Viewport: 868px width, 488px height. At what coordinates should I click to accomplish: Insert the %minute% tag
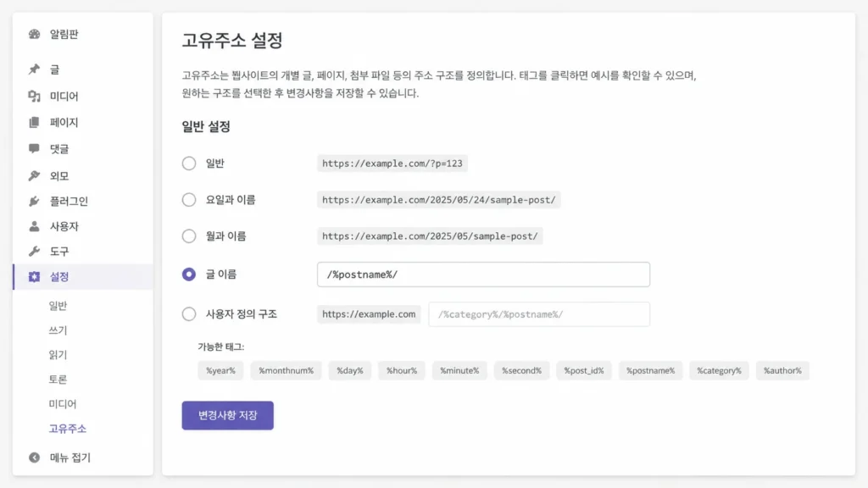(459, 371)
